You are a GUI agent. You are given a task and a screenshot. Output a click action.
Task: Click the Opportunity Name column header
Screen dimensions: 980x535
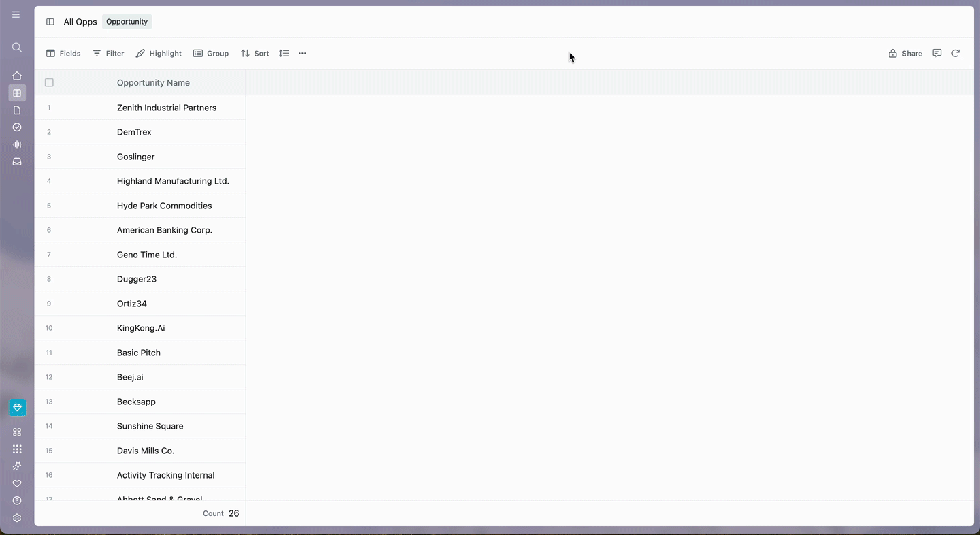[153, 82]
